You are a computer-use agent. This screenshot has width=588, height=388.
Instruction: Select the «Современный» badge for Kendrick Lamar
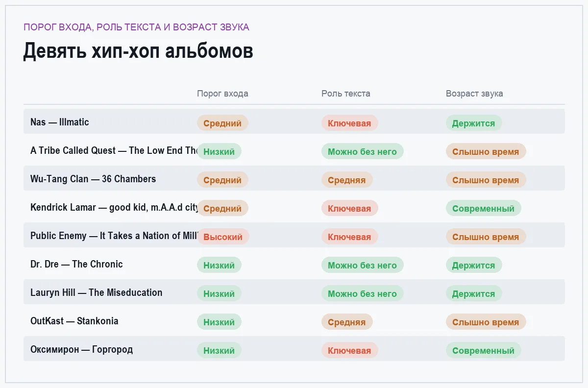point(484,208)
